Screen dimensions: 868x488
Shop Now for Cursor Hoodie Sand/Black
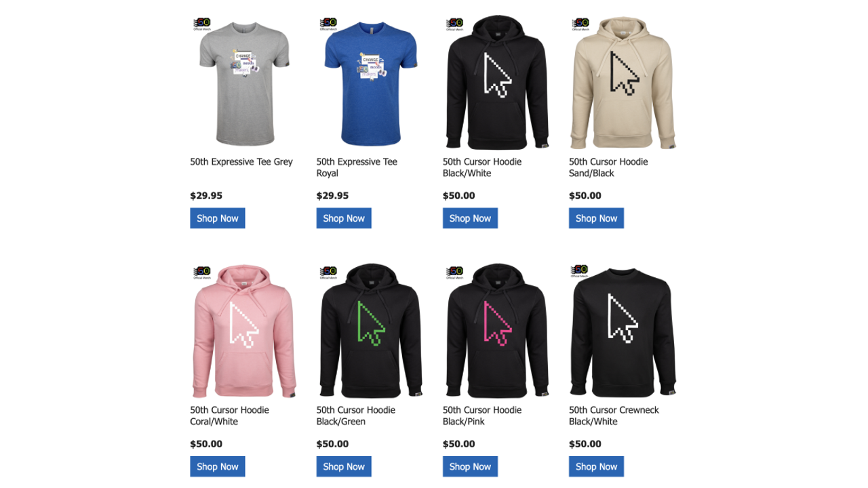pos(596,218)
